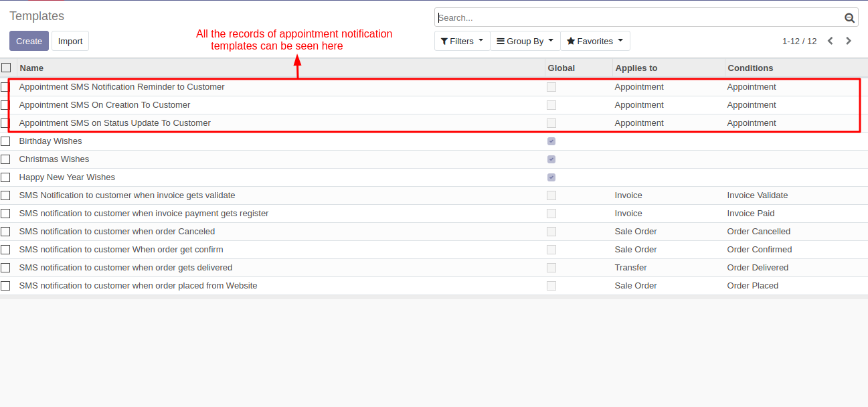Click the search magnifier icon

click(x=849, y=18)
